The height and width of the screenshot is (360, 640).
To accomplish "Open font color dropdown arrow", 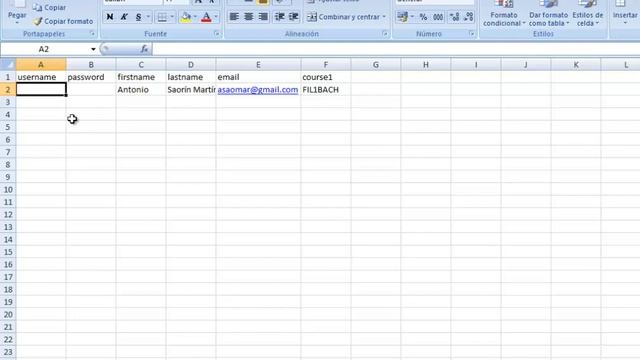I will (216, 17).
